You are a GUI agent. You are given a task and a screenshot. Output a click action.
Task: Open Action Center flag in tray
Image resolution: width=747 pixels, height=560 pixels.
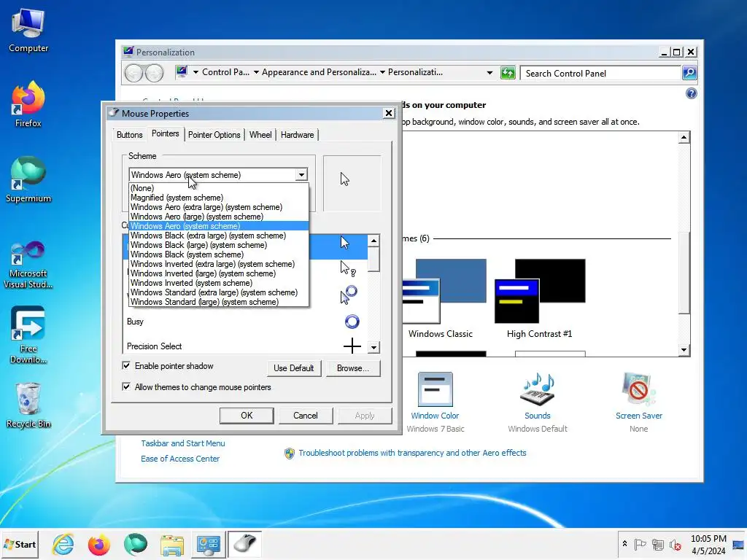click(x=640, y=544)
